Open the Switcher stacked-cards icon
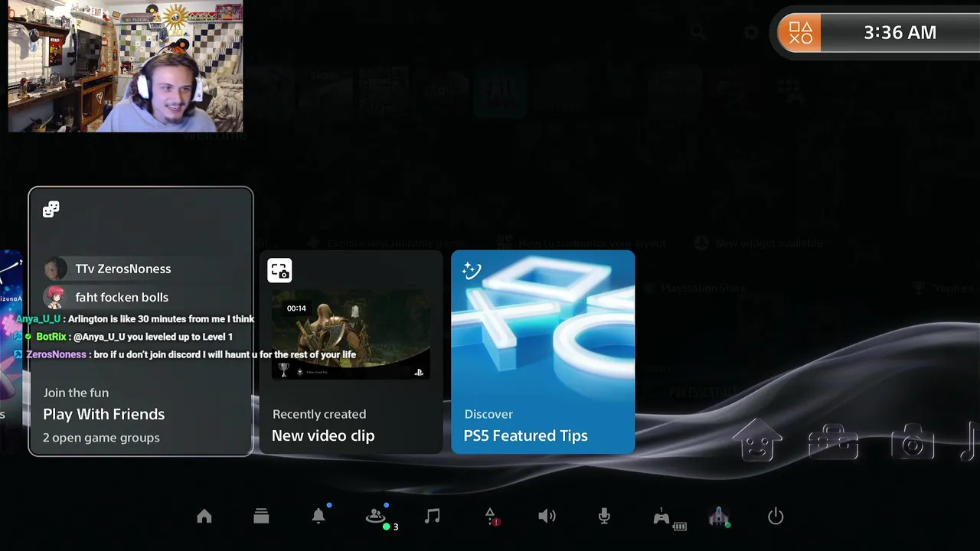The height and width of the screenshot is (551, 980). pos(261,517)
